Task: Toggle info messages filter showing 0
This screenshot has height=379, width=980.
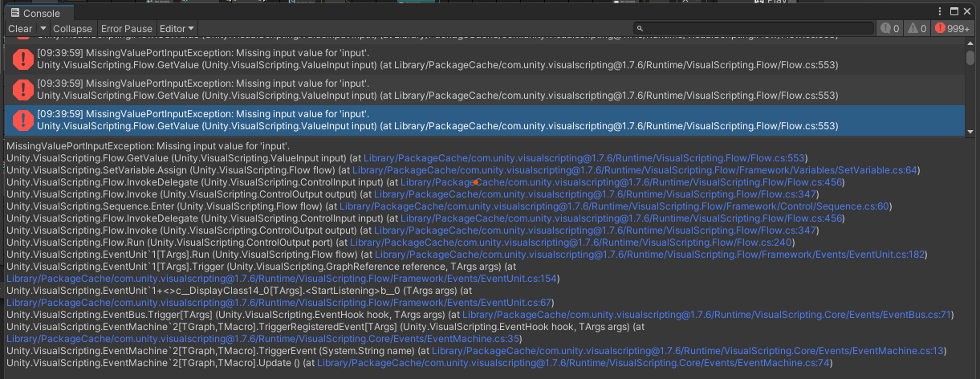Action: point(889,28)
